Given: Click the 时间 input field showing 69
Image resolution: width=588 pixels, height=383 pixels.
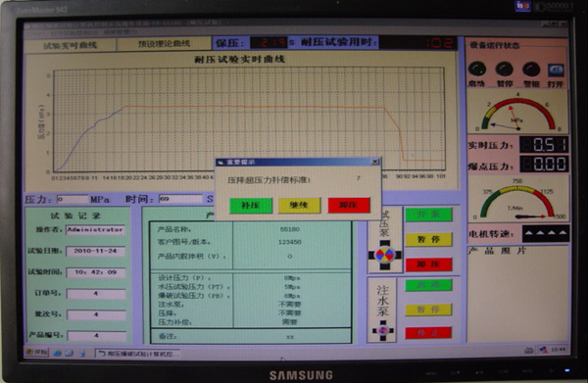Looking at the screenshot, I should point(180,199).
